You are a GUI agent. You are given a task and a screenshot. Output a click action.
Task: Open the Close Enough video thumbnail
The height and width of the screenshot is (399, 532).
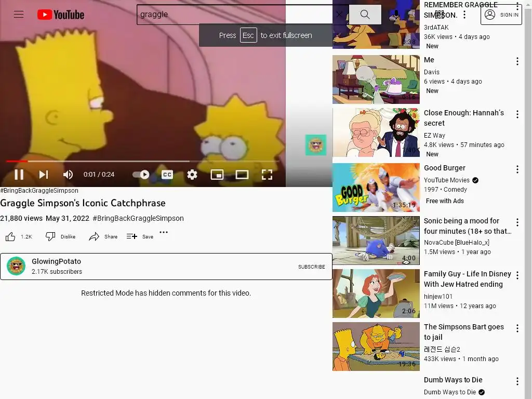(x=376, y=132)
